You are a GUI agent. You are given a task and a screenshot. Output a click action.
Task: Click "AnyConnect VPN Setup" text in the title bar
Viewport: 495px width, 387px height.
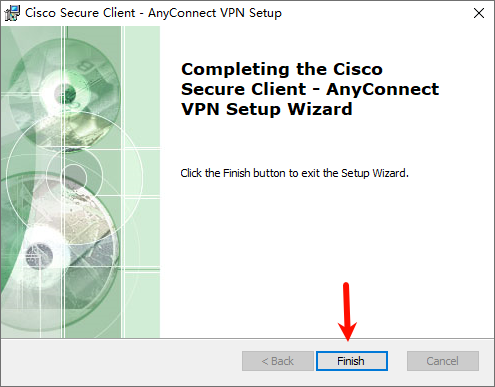point(215,13)
